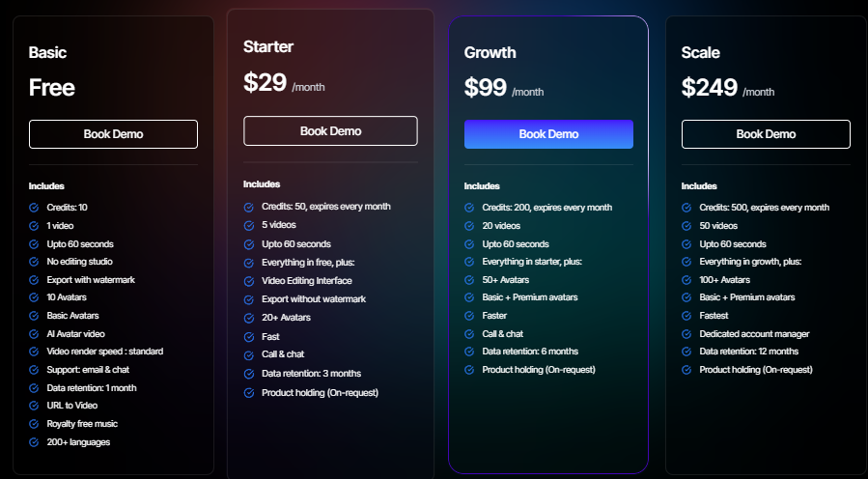The width and height of the screenshot is (868, 479).
Task: Click the check icon beside 'Data retention: 6 months'
Action: click(469, 352)
